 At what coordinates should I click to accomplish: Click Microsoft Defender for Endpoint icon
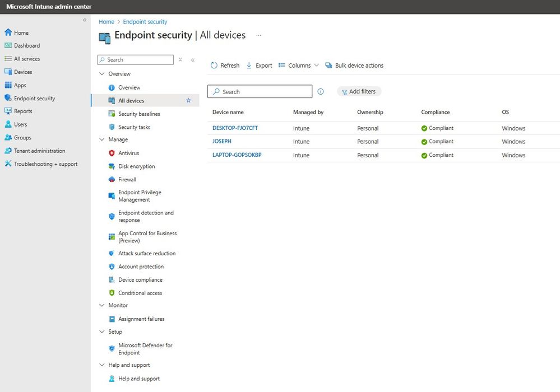112,348
